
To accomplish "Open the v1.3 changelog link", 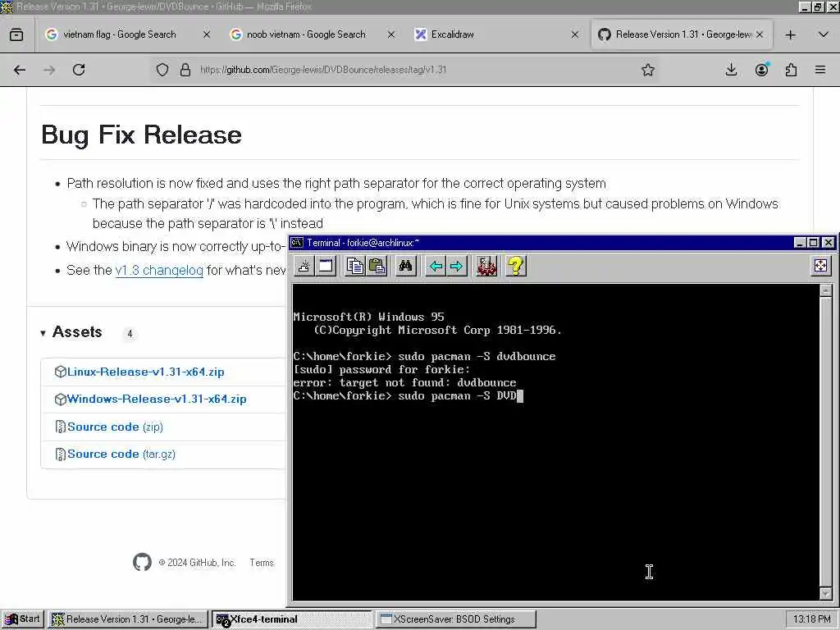I will [x=159, y=270].
